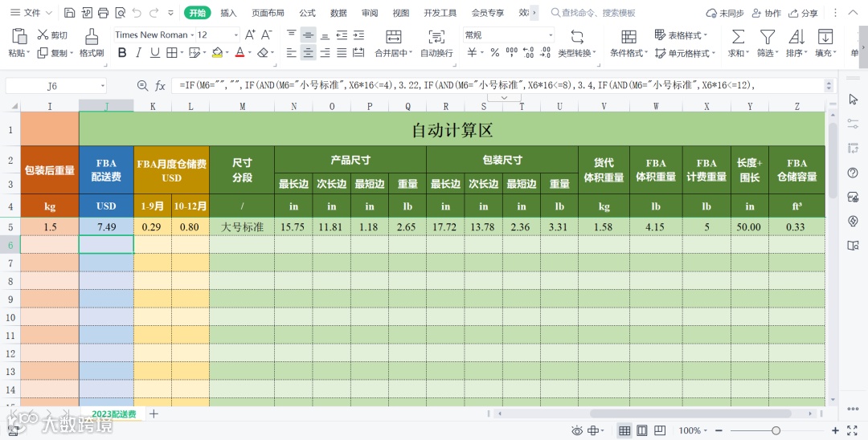Toggle right horizontal alignment
Viewport: 868px width, 440px height.
coord(325,52)
